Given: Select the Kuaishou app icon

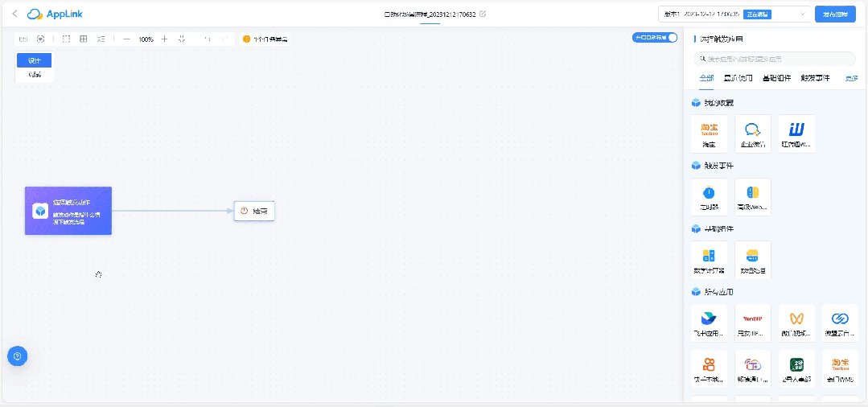Looking at the screenshot, I should [x=709, y=368].
